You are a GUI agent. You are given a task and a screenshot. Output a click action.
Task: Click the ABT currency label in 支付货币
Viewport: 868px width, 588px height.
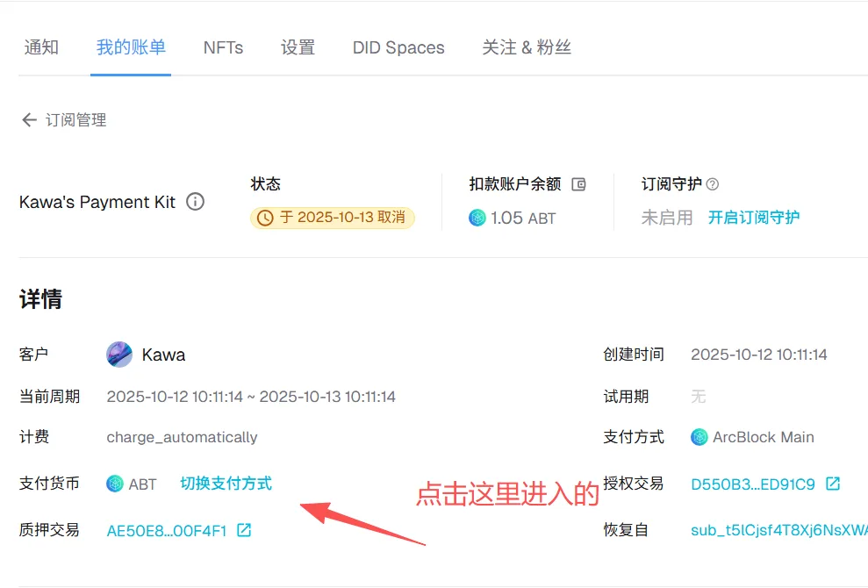point(142,484)
